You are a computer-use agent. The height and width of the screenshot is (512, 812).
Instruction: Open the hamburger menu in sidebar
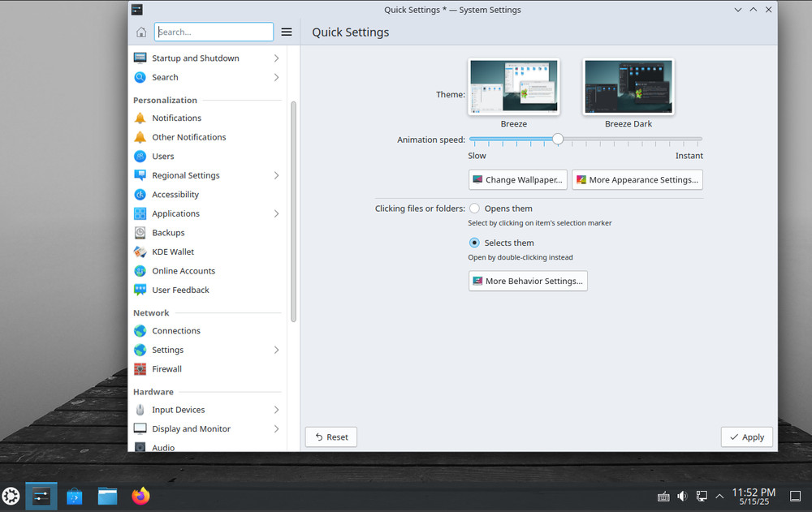click(x=287, y=32)
